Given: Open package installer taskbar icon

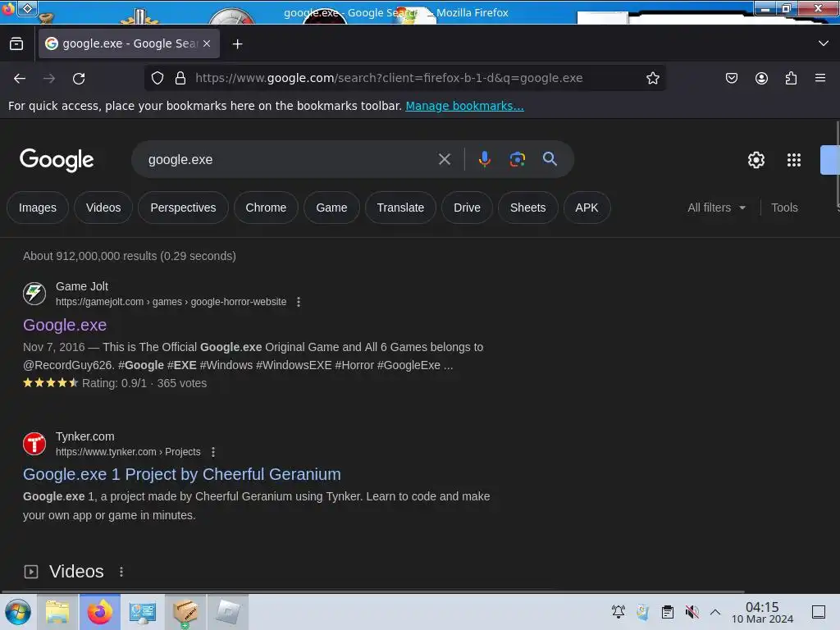Looking at the screenshot, I should pos(185,612).
